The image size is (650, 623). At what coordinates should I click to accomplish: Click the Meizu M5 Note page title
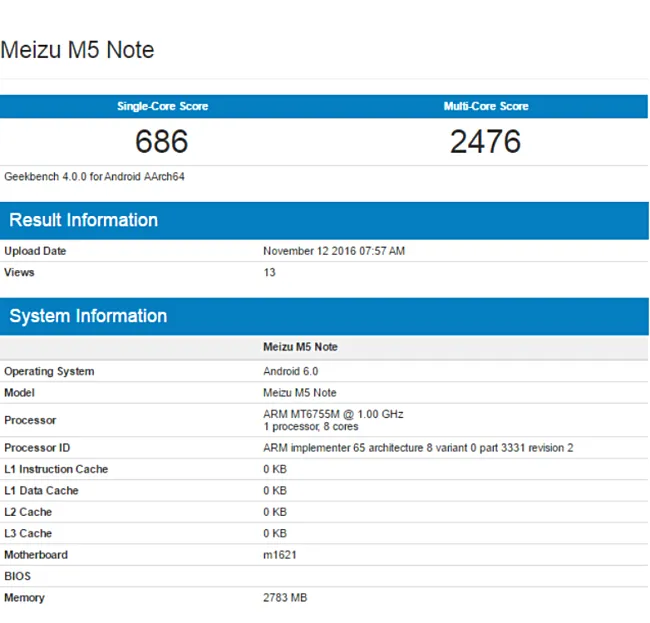click(77, 50)
